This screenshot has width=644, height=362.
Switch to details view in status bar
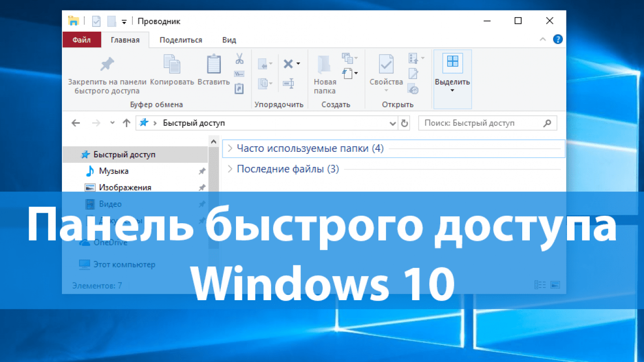[x=540, y=285]
